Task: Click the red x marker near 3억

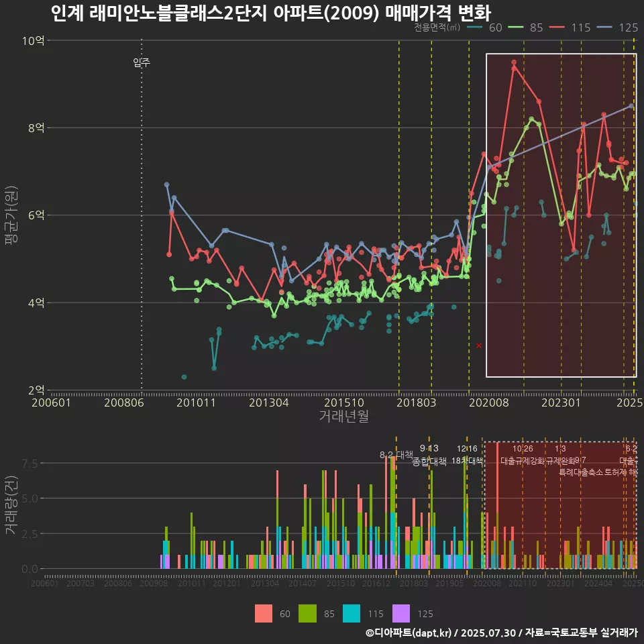Action: click(x=479, y=346)
